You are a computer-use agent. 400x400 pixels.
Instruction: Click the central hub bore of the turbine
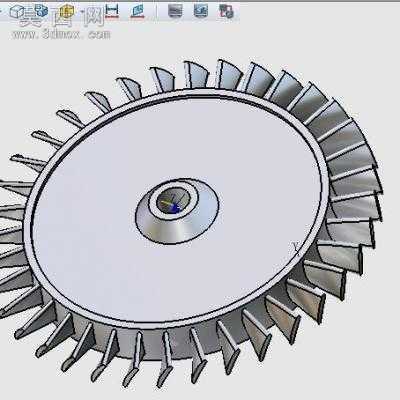click(x=173, y=199)
